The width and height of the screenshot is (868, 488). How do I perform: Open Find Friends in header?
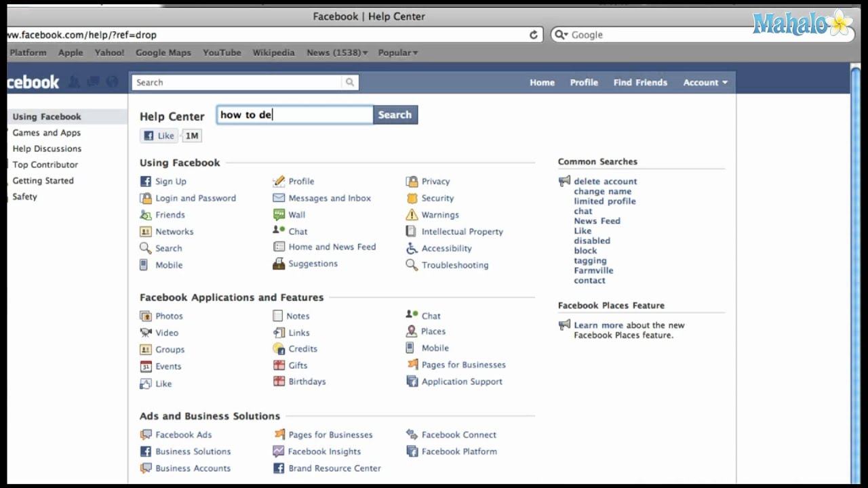640,82
